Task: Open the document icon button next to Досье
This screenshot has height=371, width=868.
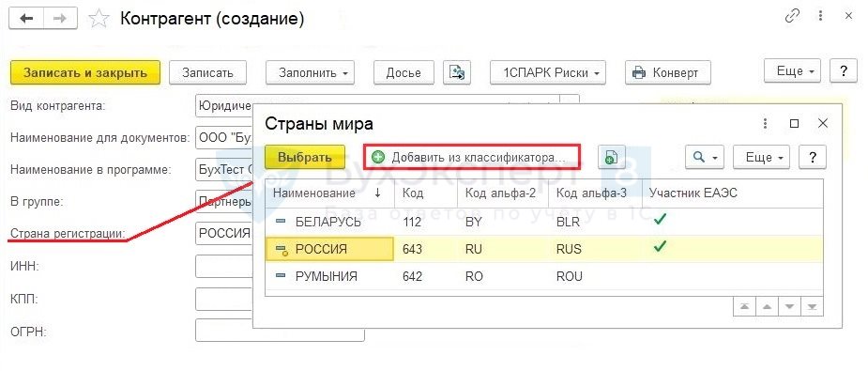Action: click(x=457, y=72)
